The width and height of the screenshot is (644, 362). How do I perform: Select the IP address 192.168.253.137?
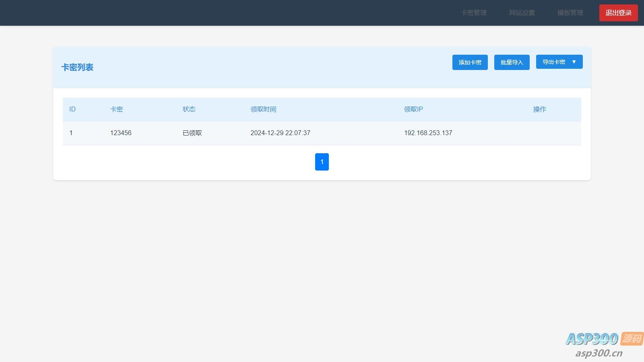point(428,133)
